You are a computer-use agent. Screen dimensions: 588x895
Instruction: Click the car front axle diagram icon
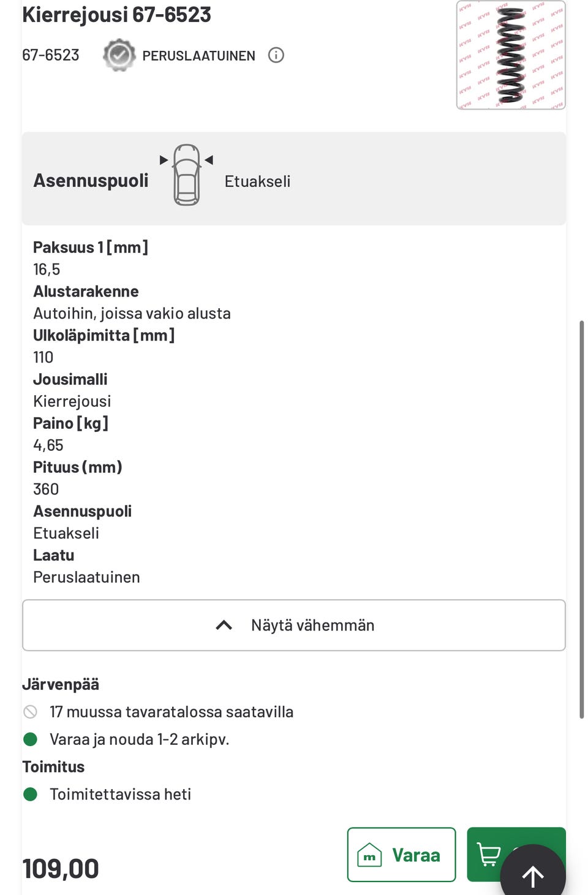(187, 175)
